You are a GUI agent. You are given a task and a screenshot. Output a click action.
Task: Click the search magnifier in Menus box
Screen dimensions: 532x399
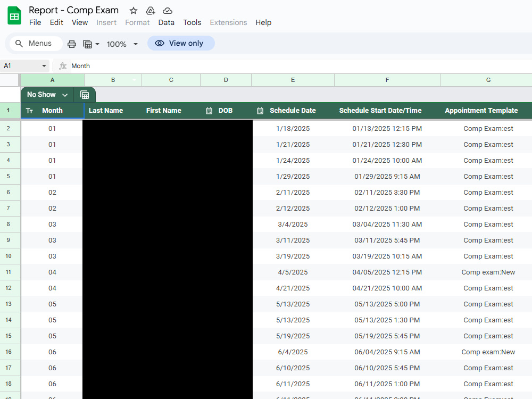(x=19, y=44)
